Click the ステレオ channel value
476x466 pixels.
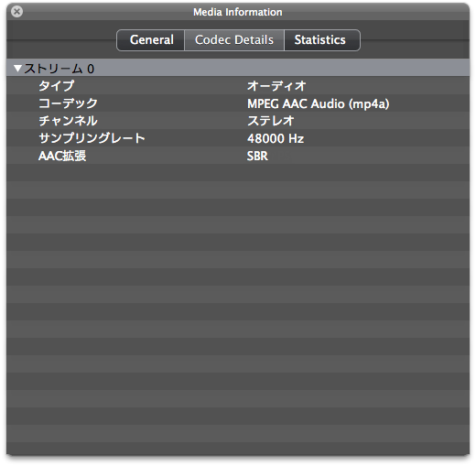270,121
